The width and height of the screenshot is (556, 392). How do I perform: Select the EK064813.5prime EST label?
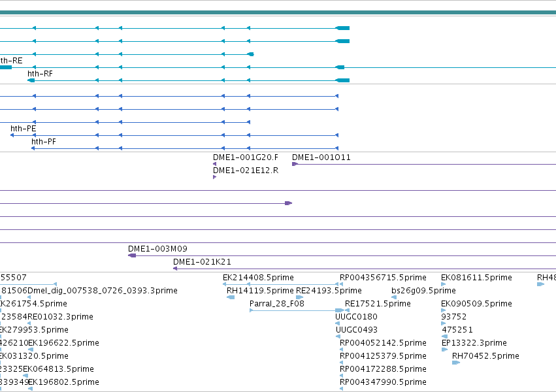coord(59,369)
